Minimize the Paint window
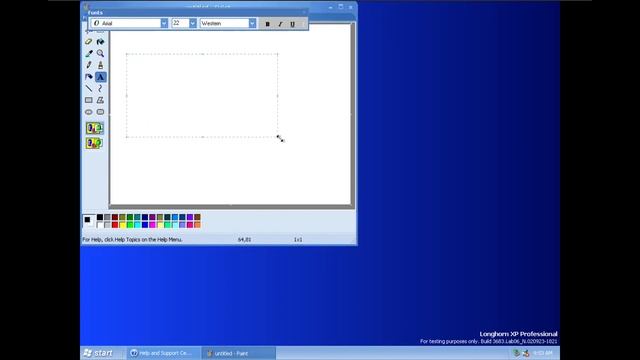The width and height of the screenshot is (640, 360). pyautogui.click(x=331, y=7)
